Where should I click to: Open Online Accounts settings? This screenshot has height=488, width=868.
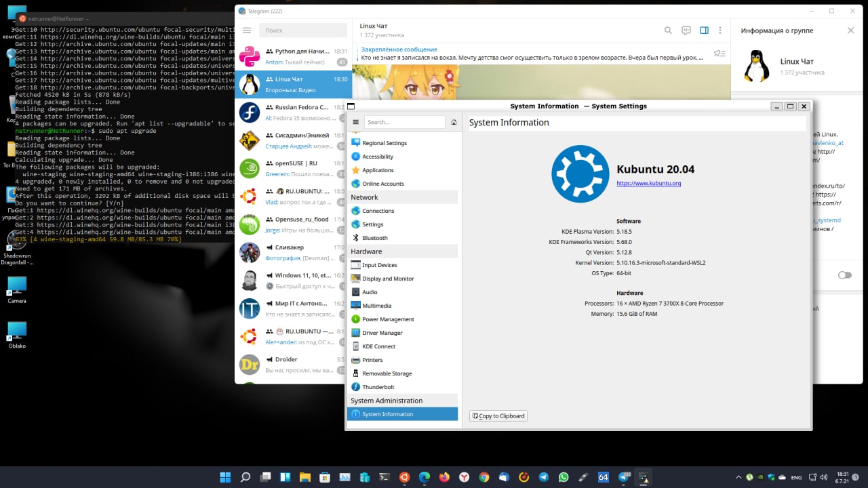[x=403, y=184]
